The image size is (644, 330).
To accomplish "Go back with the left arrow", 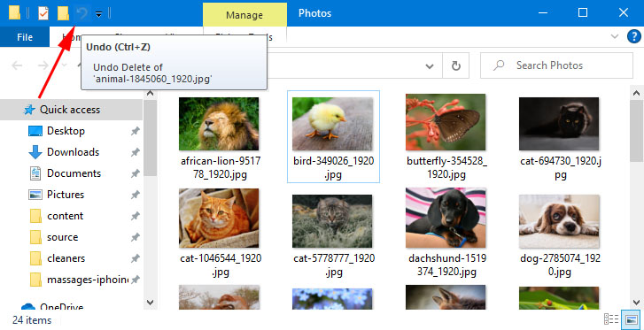I will [x=17, y=65].
